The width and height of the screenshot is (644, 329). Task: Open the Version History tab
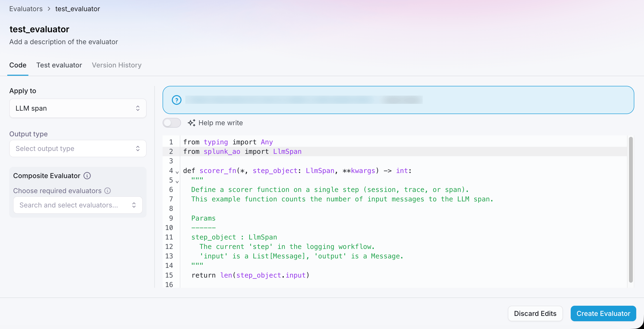point(116,65)
